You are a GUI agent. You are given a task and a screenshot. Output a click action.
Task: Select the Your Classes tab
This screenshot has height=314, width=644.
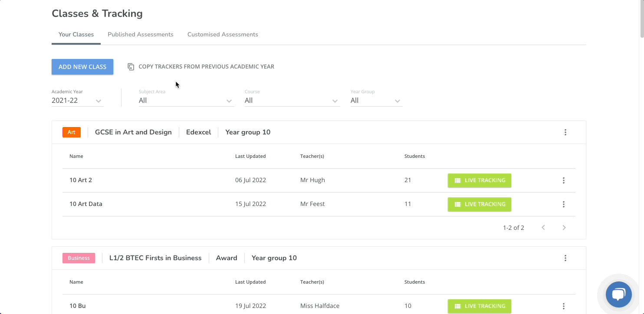point(76,35)
